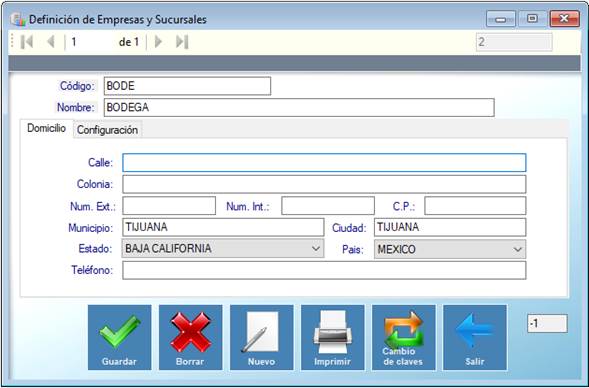589x388 pixels.
Task: Click the disabled field showing 2
Action: (514, 42)
